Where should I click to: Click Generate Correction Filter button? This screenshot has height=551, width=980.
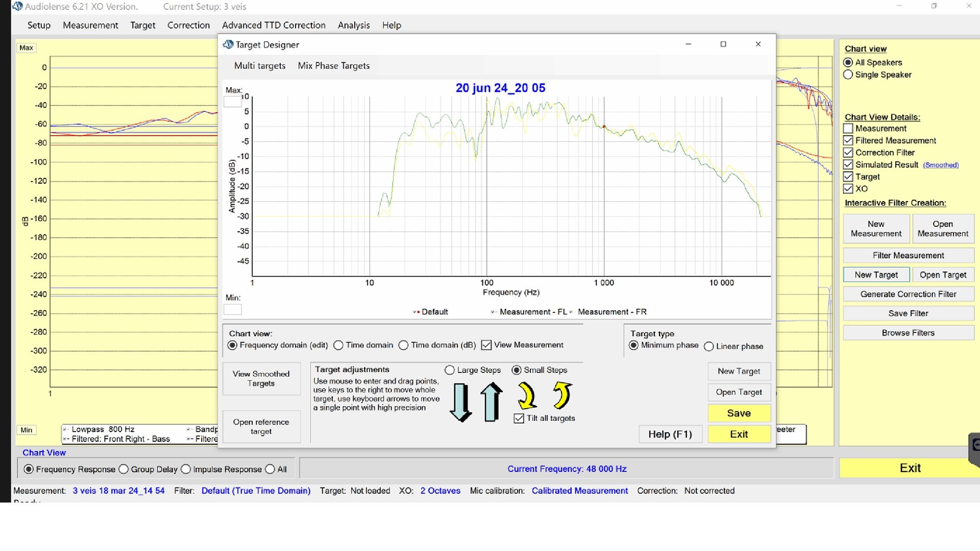point(908,294)
